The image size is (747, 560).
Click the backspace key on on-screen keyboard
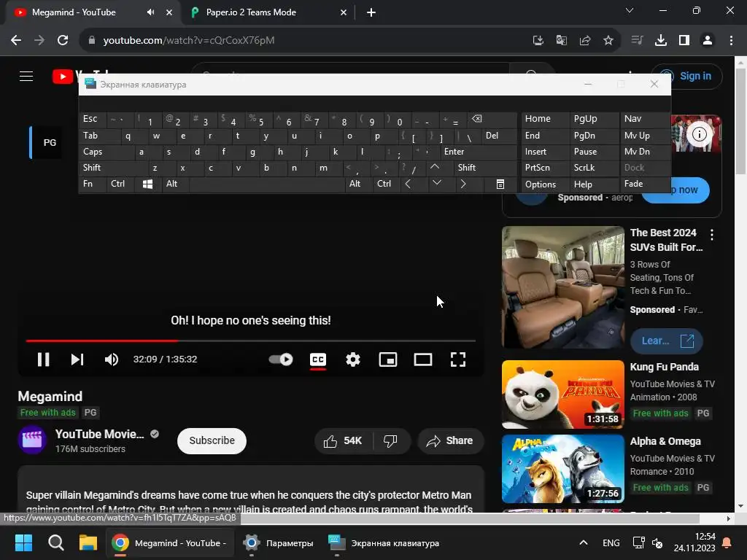coord(492,119)
